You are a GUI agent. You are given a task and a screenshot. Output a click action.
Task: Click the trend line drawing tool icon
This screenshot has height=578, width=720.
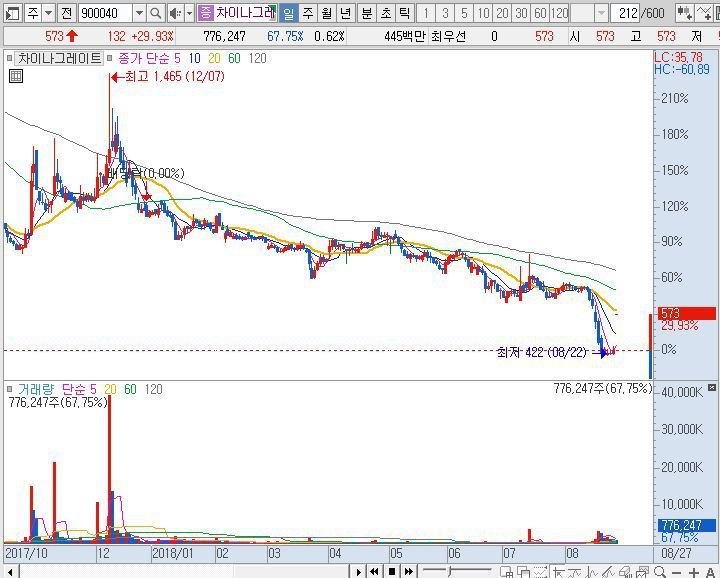tap(575, 572)
